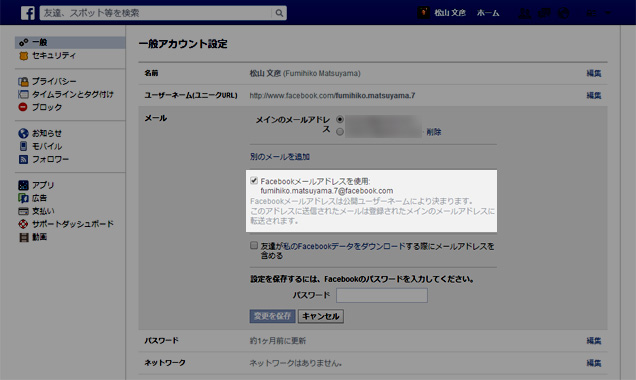Image resolution: width=636 pixels, height=380 pixels.
Task: Toggle Facebookメールアドレスを使用 checkbox
Action: (254, 180)
